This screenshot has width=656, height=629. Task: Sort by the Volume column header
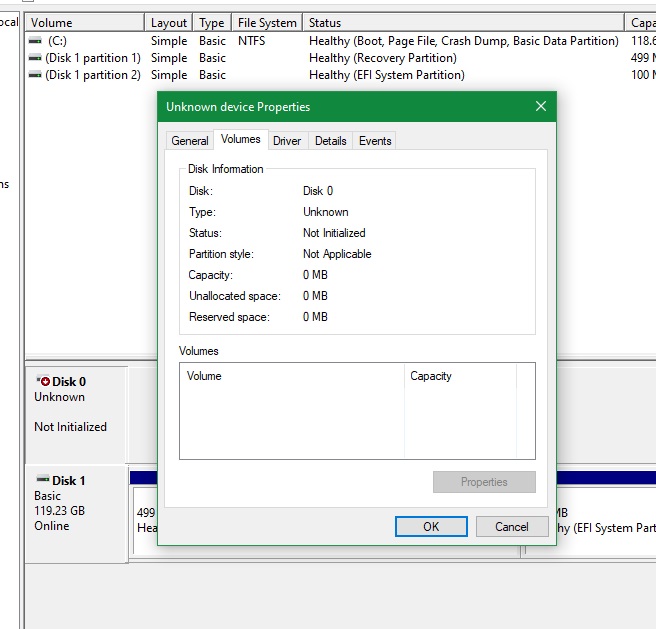(85, 22)
